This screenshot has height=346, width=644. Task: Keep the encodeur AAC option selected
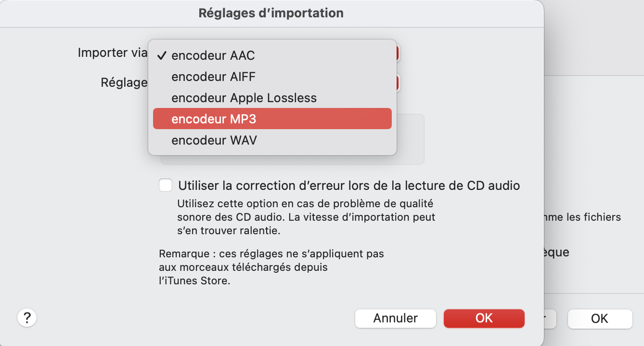point(213,56)
